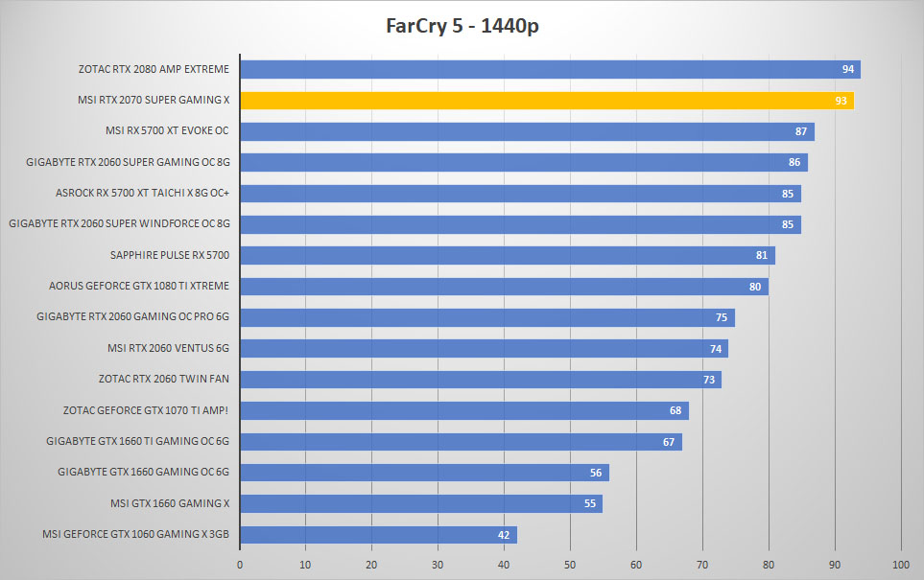Click the data value 87
This screenshot has height=580, width=924.
pyautogui.click(x=801, y=131)
